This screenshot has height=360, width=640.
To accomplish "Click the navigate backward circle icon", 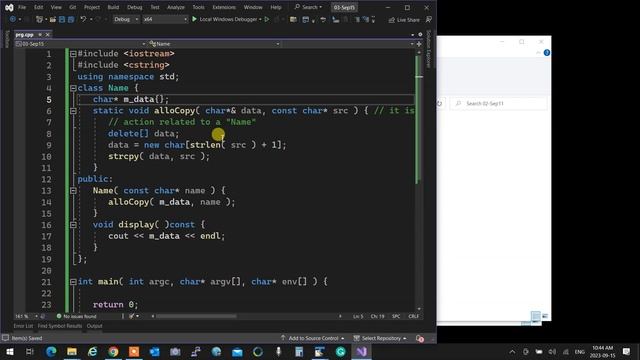I will (x=13, y=19).
